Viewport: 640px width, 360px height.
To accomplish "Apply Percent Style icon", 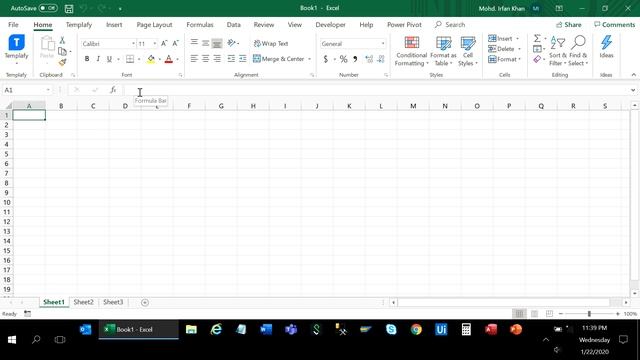I will 344,59.
